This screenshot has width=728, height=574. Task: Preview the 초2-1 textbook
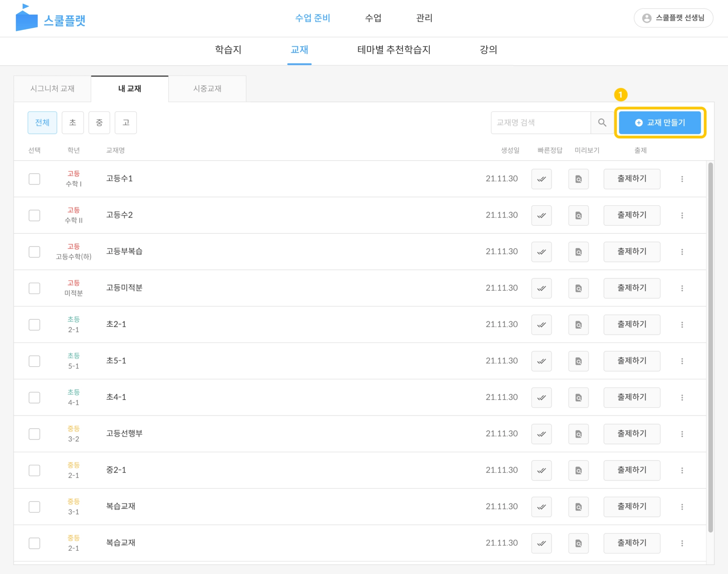578,324
